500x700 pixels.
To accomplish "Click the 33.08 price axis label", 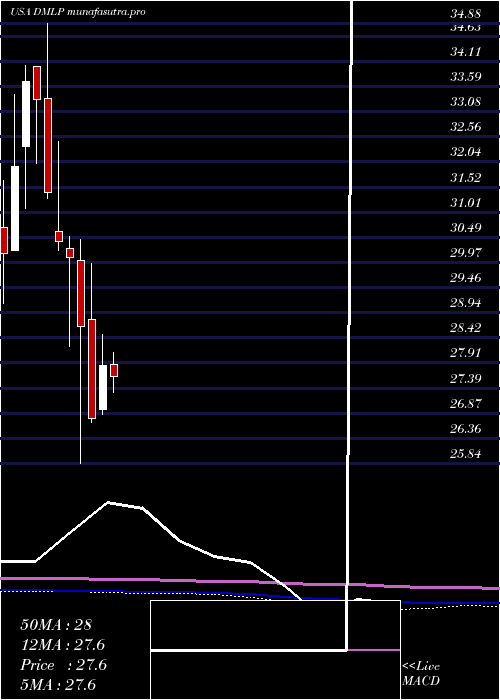I will (466, 102).
